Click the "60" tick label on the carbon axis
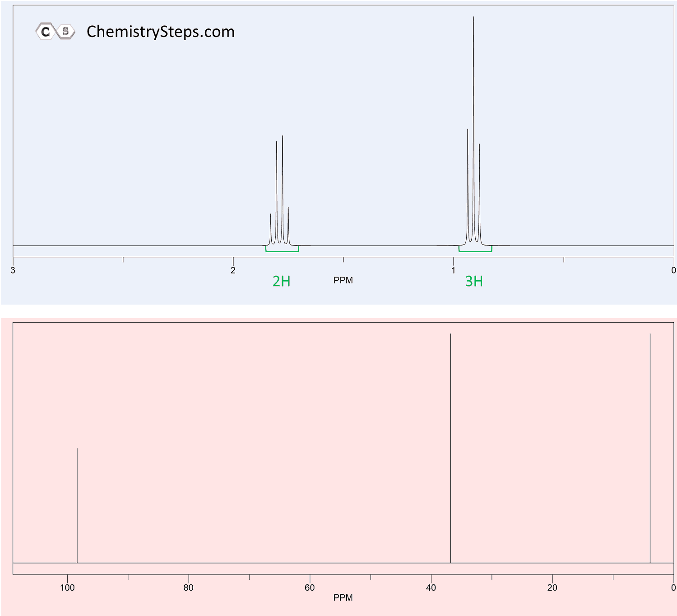677x616 pixels. (310, 588)
